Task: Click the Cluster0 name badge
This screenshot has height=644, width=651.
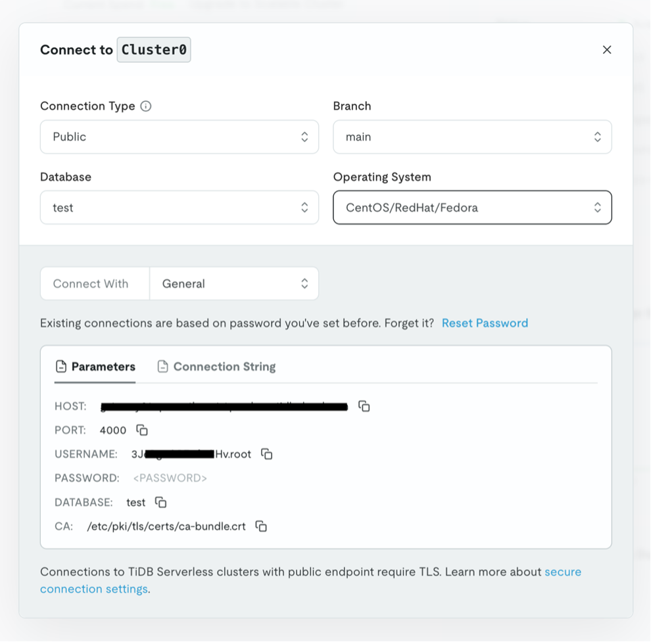Action: point(154,50)
